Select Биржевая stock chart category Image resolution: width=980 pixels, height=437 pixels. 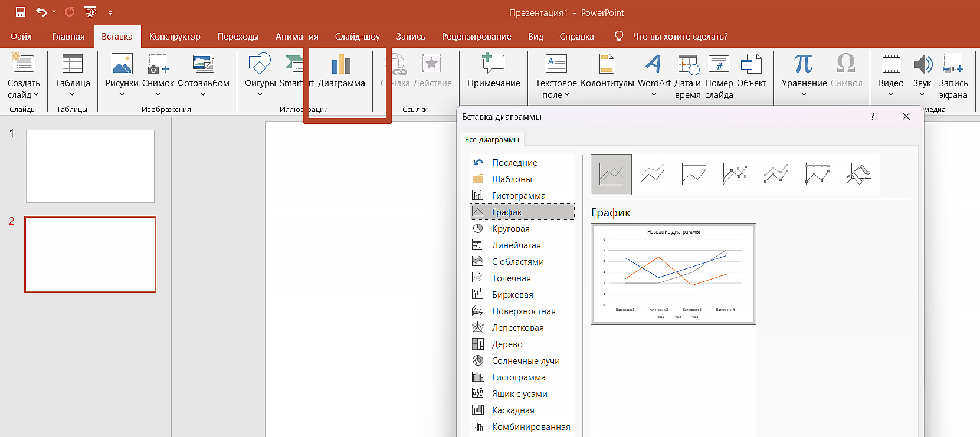522,295
